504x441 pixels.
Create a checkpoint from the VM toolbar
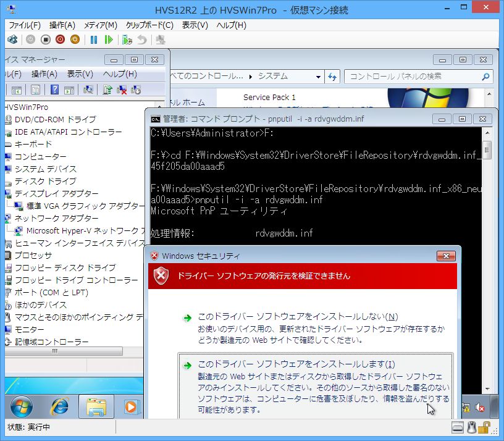click(x=127, y=40)
